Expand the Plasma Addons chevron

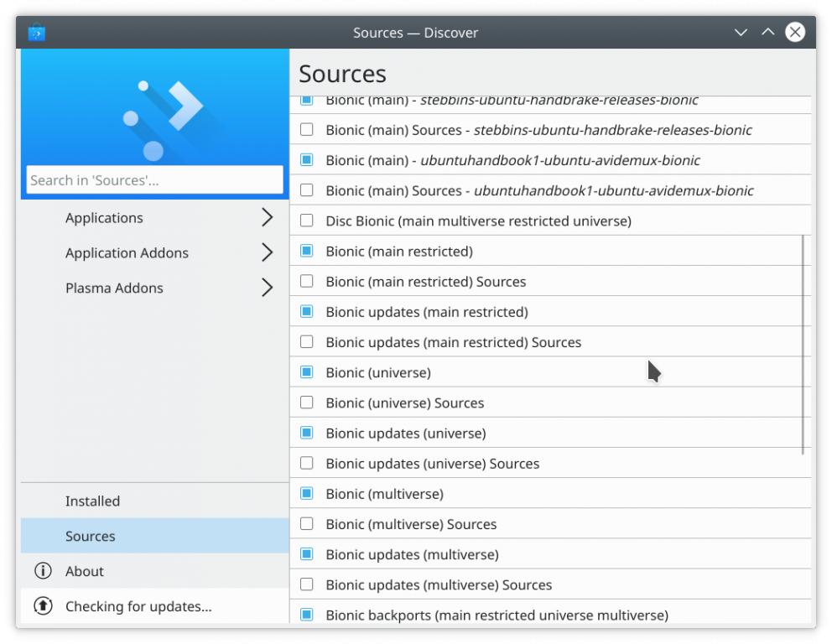[267, 288]
